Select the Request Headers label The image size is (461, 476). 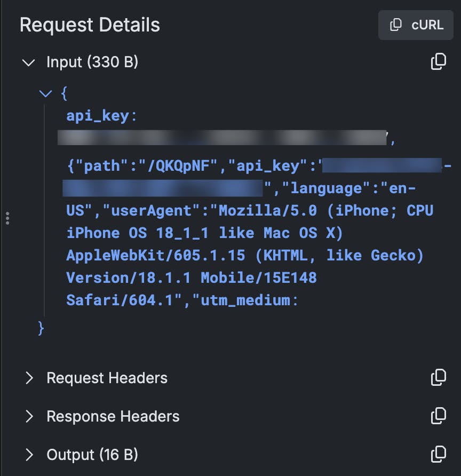pyautogui.click(x=107, y=378)
